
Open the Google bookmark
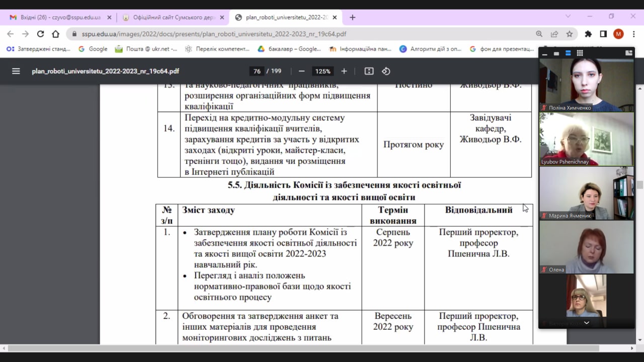(93, 49)
